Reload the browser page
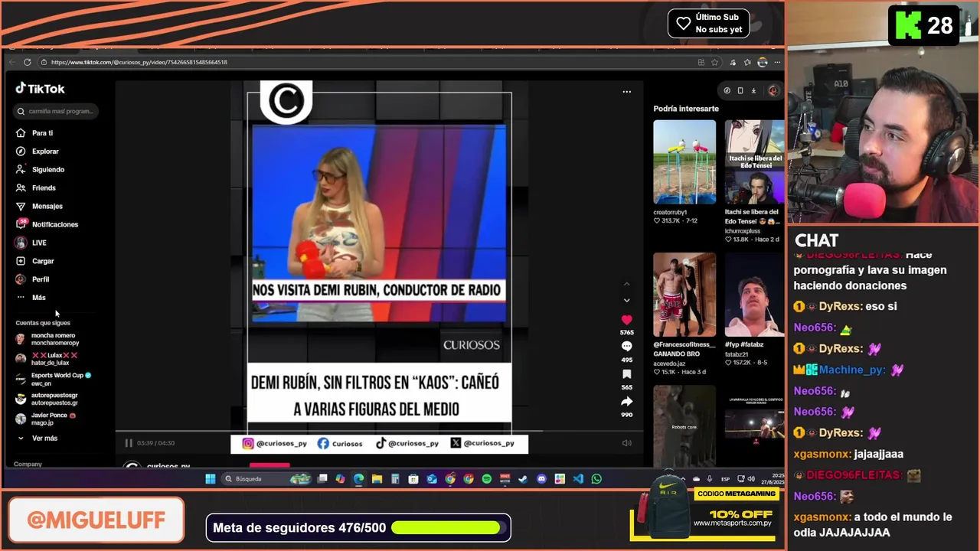Screen dimensions: 980x551 coord(27,62)
